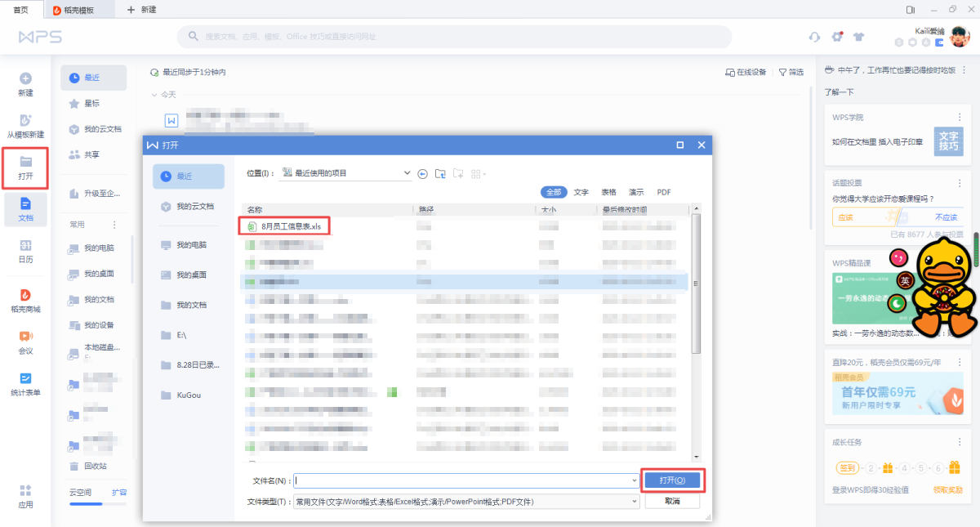This screenshot has height=527, width=980.
Task: Select the 表格 filter in dialog
Action: 608,192
